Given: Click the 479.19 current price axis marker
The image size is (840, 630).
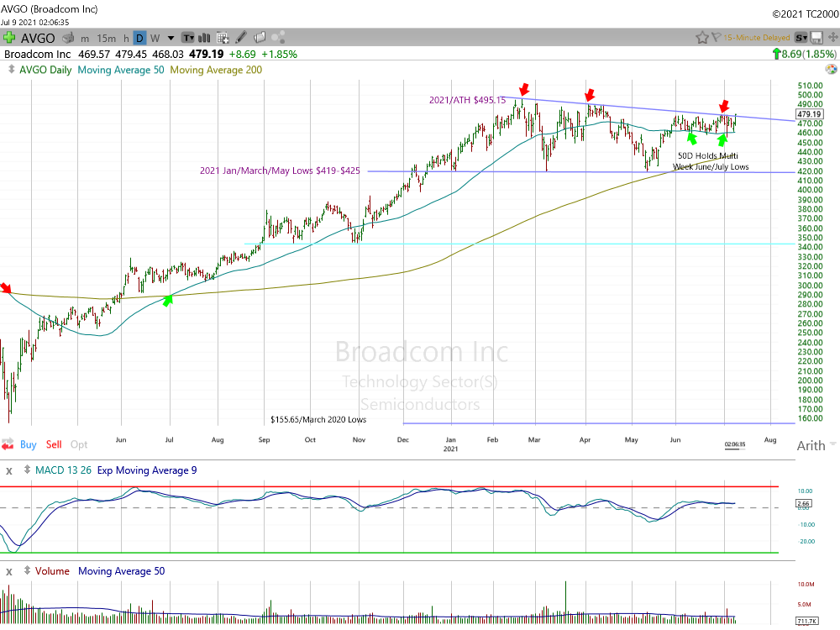Looking at the screenshot, I should click(x=809, y=114).
